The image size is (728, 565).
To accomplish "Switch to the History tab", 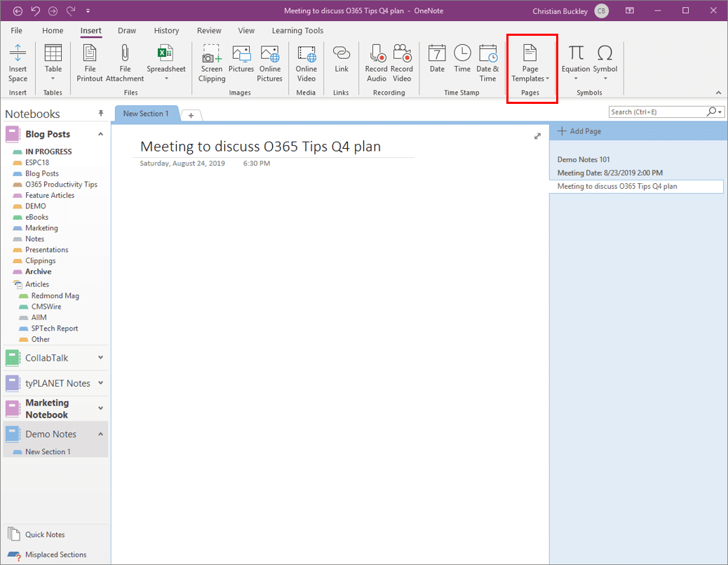I will tap(166, 31).
